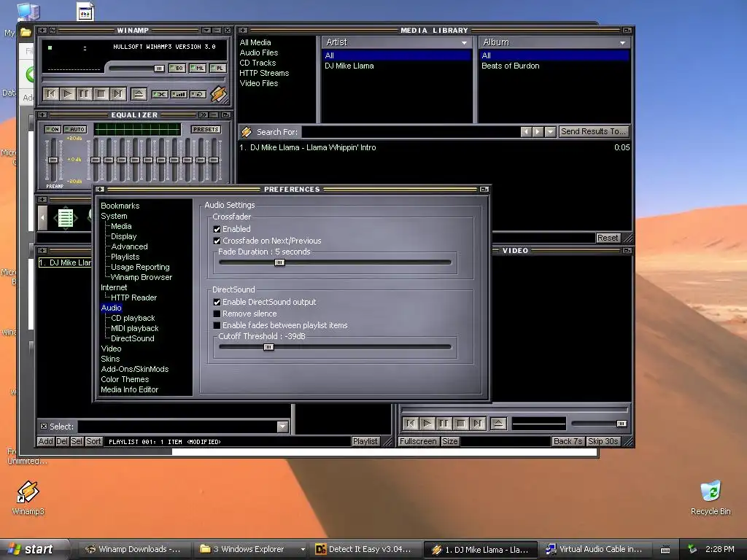This screenshot has width=747, height=560.
Task: Click Fullscreen in Video window
Action: (x=418, y=441)
